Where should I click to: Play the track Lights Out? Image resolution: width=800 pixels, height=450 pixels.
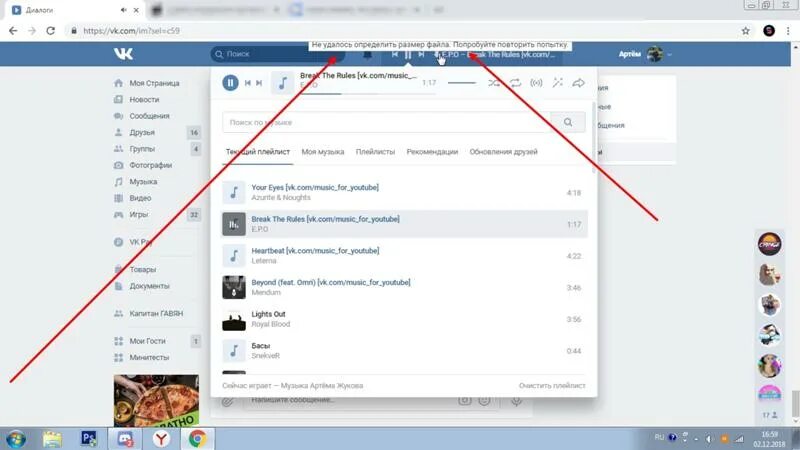tap(405, 319)
